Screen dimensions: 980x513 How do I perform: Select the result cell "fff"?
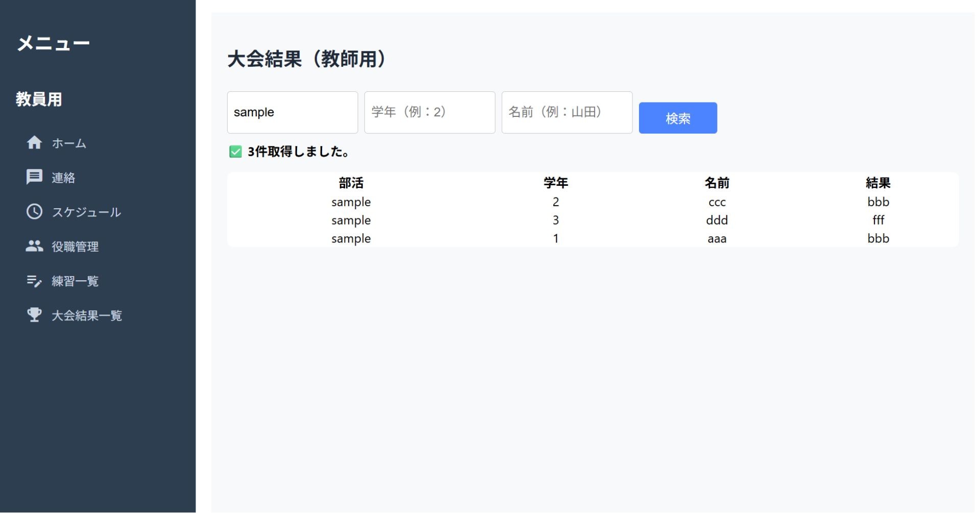click(x=878, y=220)
